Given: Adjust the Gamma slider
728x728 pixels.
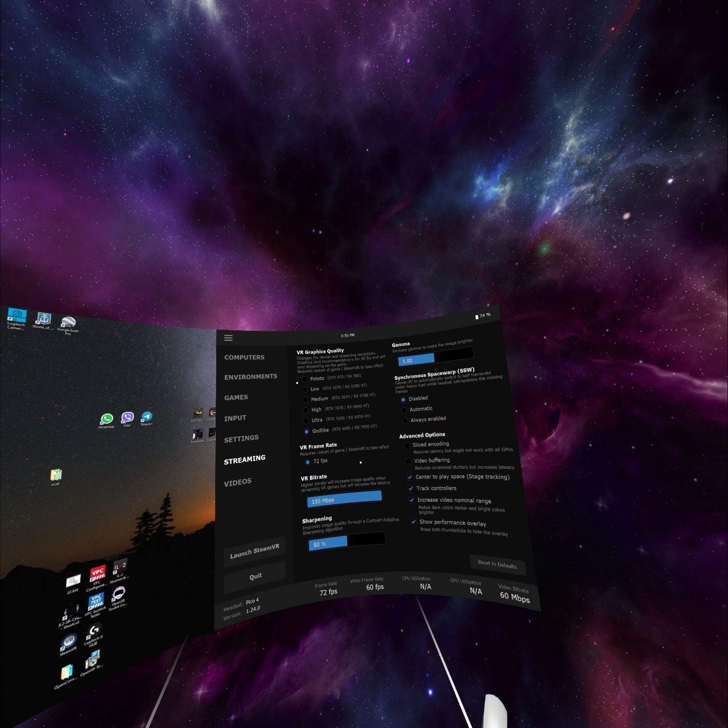Looking at the screenshot, I should click(436, 357).
